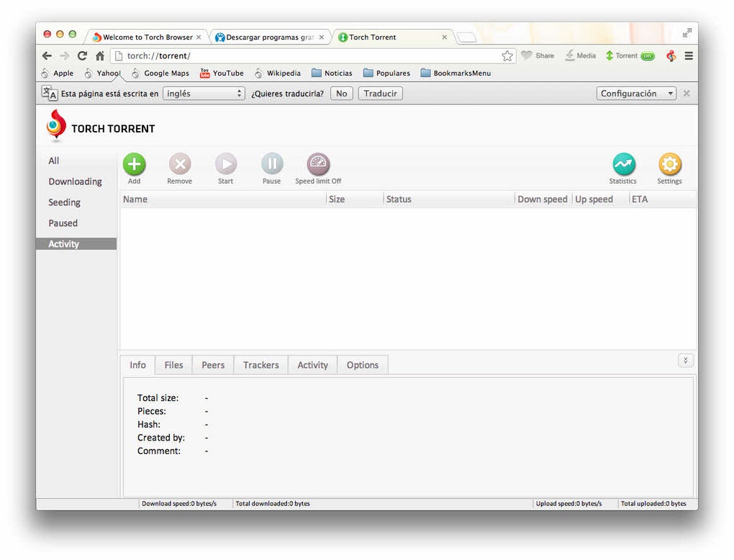This screenshot has width=734, height=560.
Task: Open the Google Maps bookmark
Action: 160,73
